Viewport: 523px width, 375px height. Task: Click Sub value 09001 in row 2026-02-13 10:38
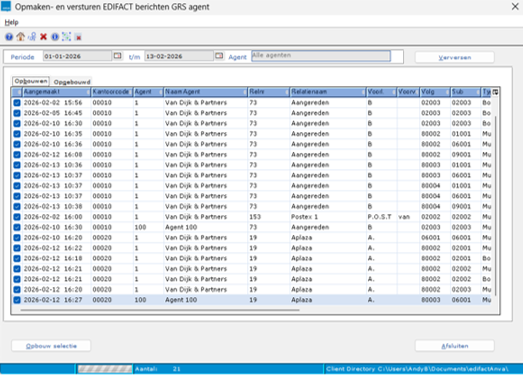(x=461, y=207)
